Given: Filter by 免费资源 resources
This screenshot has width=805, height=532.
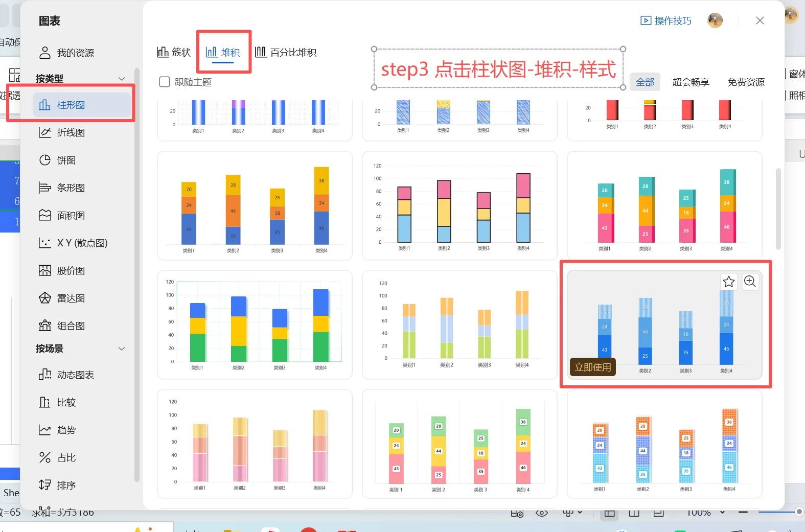Looking at the screenshot, I should [x=746, y=82].
